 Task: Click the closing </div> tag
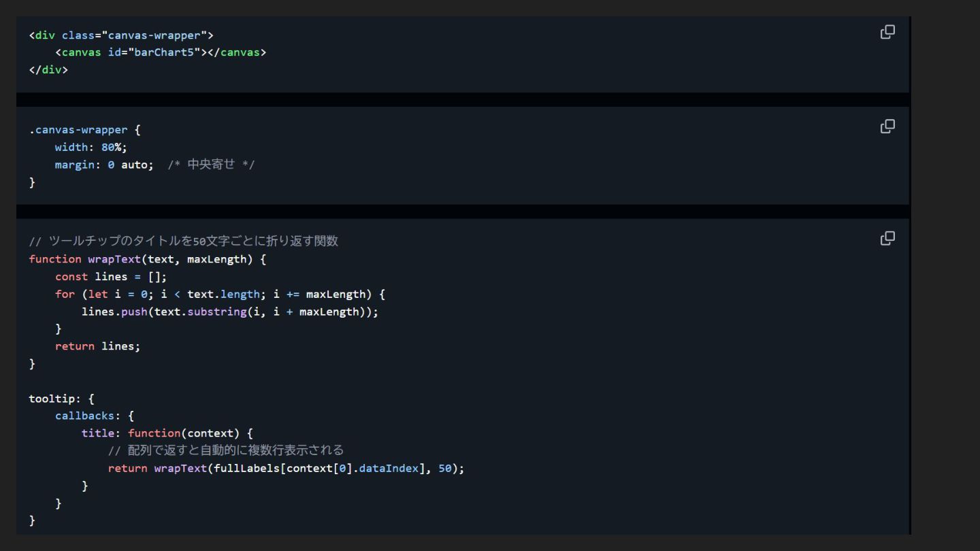pyautogui.click(x=48, y=69)
